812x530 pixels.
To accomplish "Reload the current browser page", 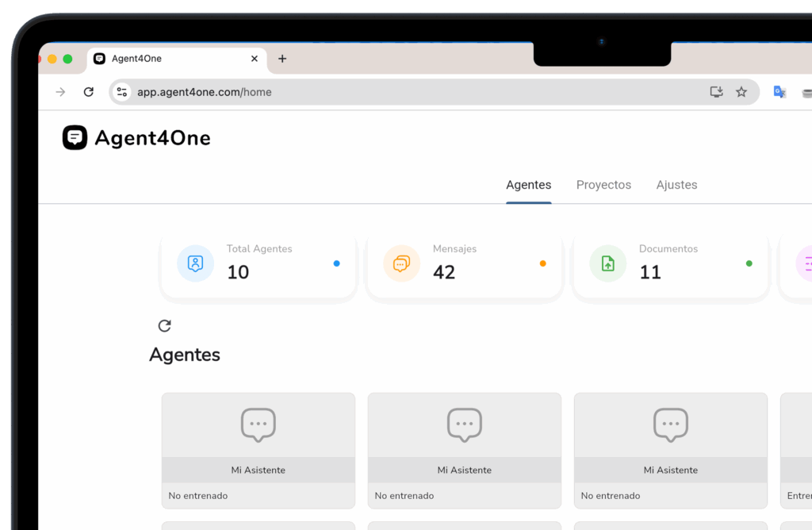I will (x=89, y=92).
